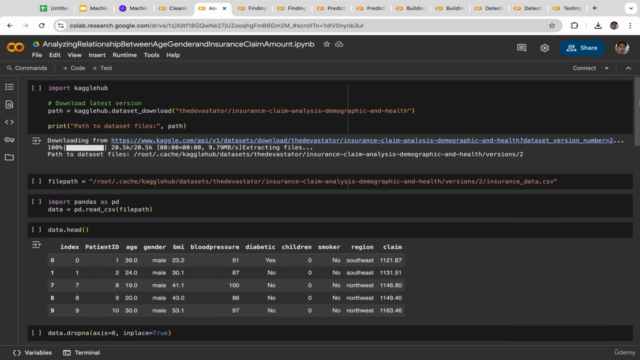Image resolution: width=640 pixels, height=360 pixels.
Task: Open the Runtime menu
Action: [x=124, y=55]
